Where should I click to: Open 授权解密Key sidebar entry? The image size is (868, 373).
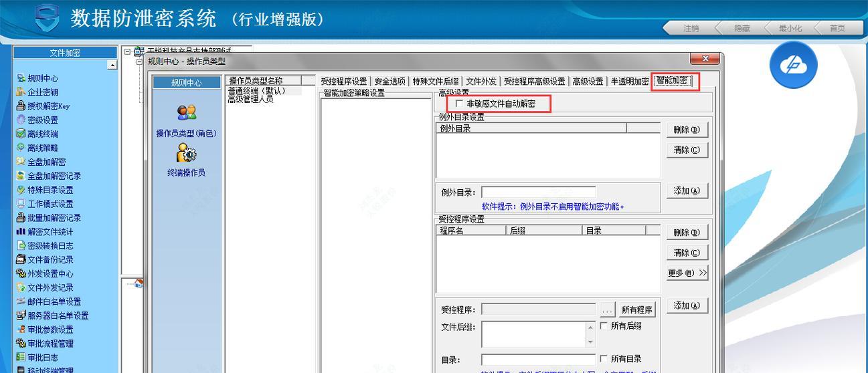[43, 106]
